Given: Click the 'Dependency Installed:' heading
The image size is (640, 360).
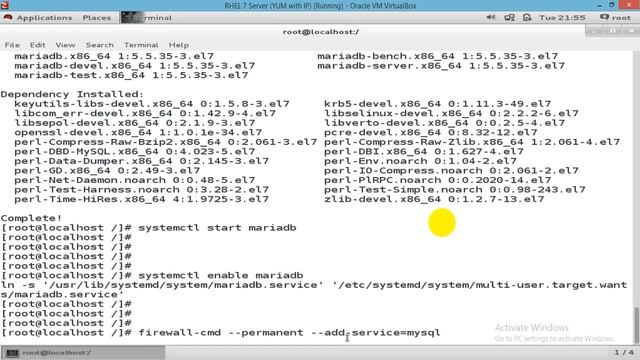Looking at the screenshot, I should coord(72,94).
